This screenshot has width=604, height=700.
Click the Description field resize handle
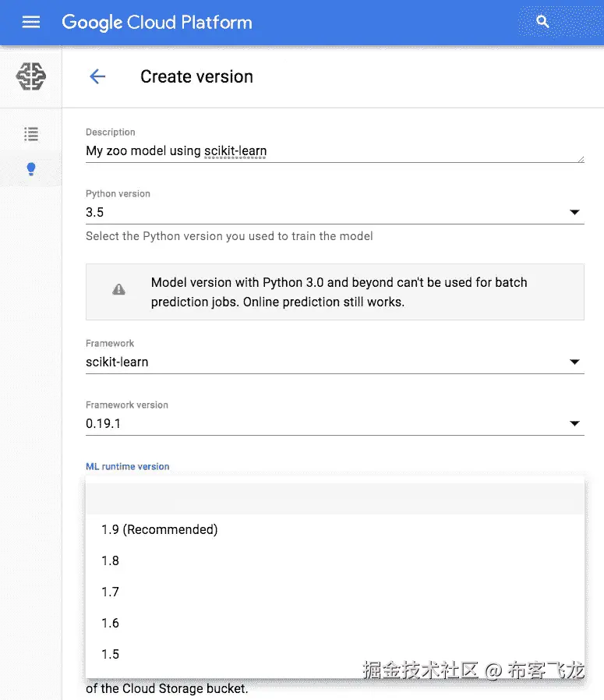pos(581,159)
